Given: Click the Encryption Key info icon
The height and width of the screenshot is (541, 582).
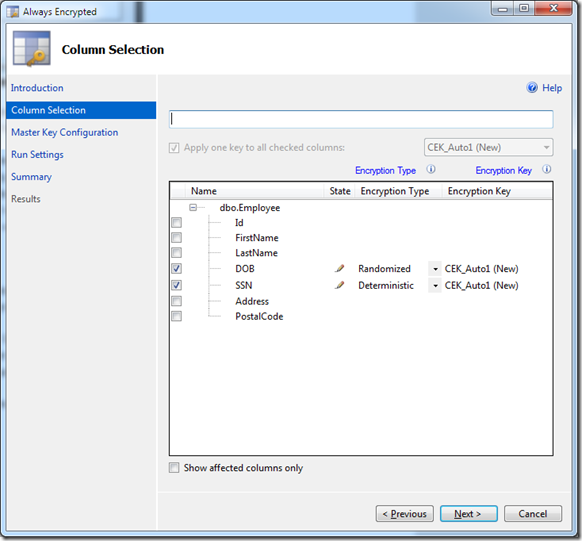Looking at the screenshot, I should click(x=546, y=169).
